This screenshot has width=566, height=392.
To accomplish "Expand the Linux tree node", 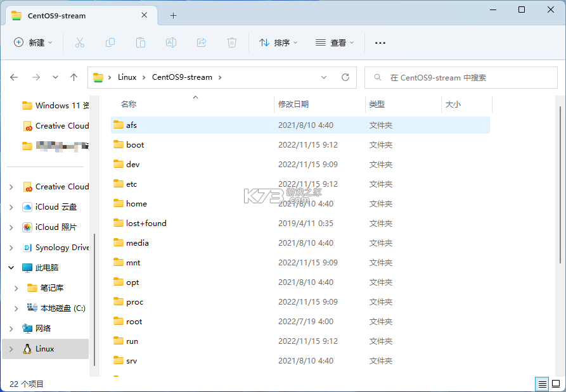I will (x=11, y=349).
